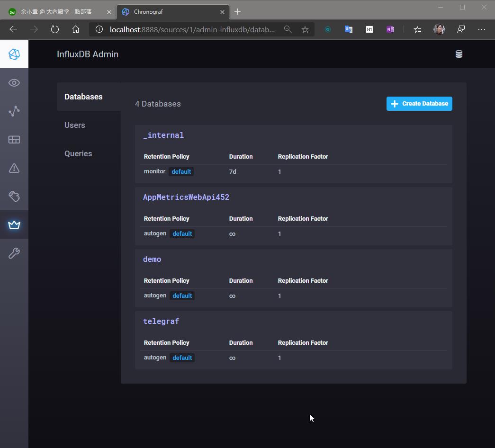
Task: Click the _internal database name link
Action: point(163,135)
